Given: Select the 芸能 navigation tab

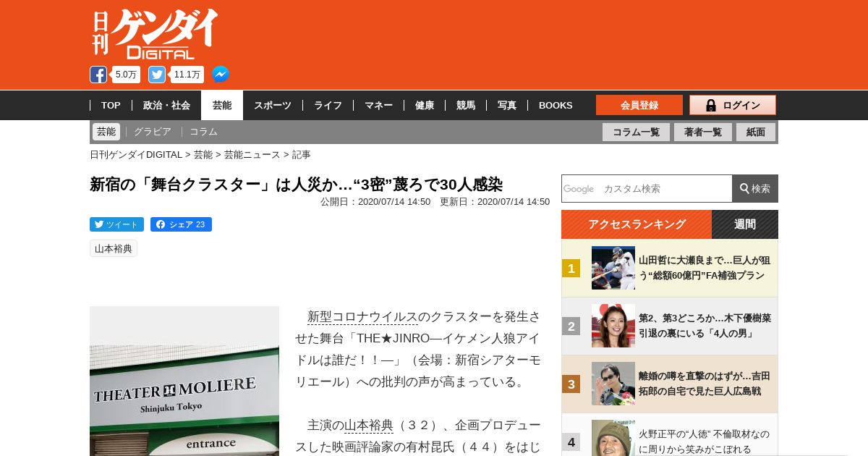Looking at the screenshot, I should pos(222,105).
